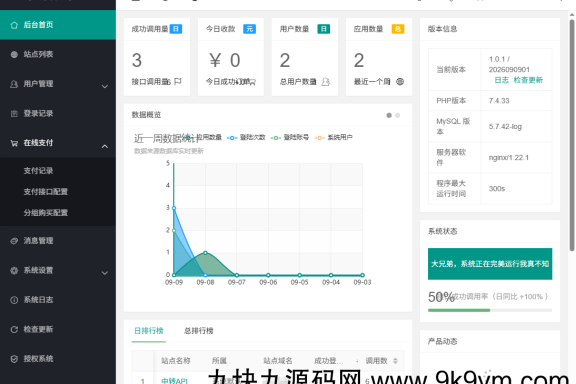The height and width of the screenshot is (384, 576).
Task: Click the blue 元 badge on 今日收款
Action: (249, 29)
